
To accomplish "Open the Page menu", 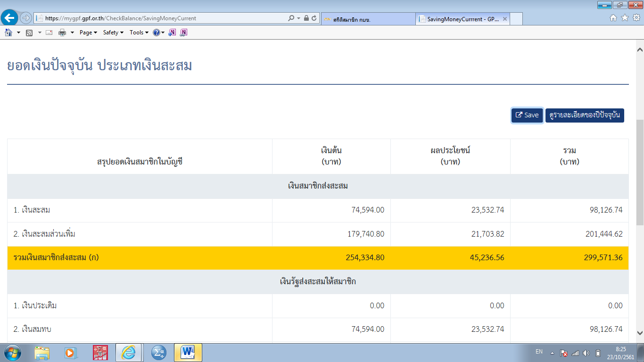I will pos(88,33).
